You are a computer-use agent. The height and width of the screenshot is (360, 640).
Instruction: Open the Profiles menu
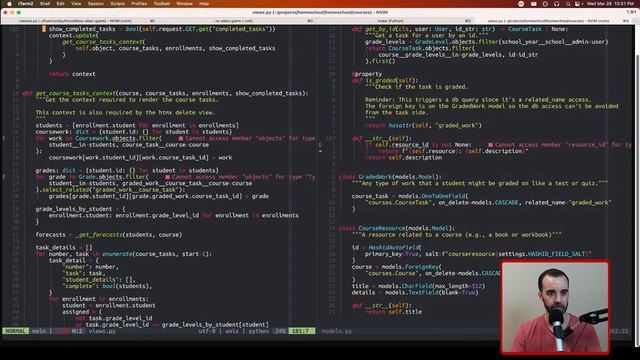pyautogui.click(x=139, y=4)
